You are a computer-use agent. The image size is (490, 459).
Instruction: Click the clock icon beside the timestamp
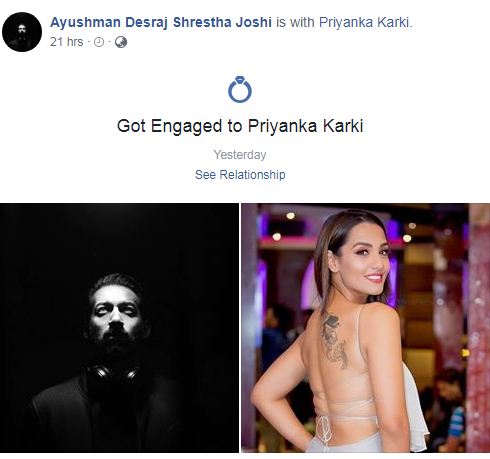point(99,42)
